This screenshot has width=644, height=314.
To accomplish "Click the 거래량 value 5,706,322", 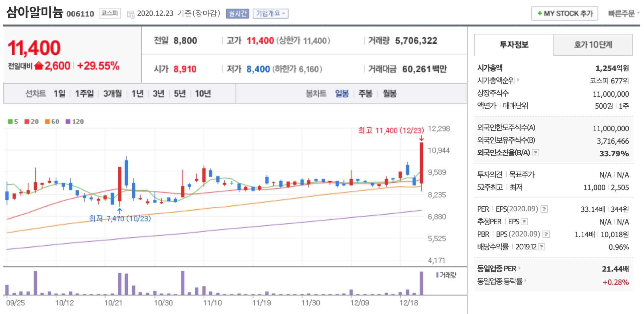I will 416,41.
